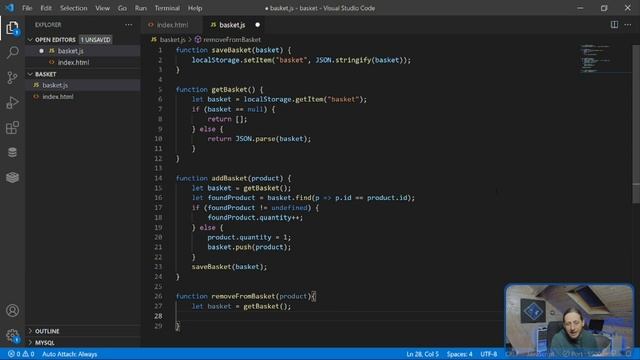Click unsaved dot beside basket.js in Open Editors
This screenshot has height=360, width=640.
point(41,51)
